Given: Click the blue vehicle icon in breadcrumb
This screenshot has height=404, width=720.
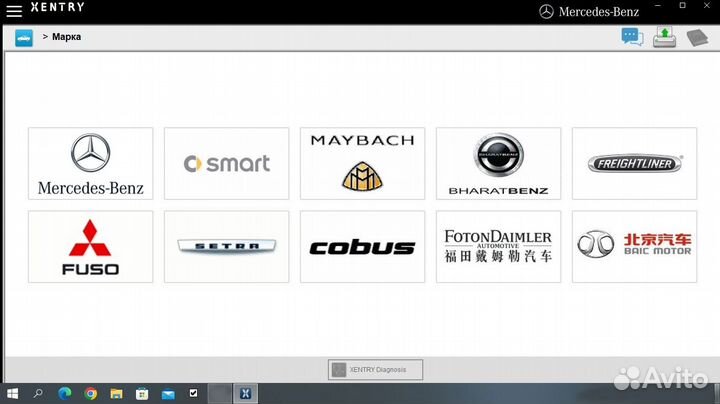Looking at the screenshot, I should [x=24, y=37].
